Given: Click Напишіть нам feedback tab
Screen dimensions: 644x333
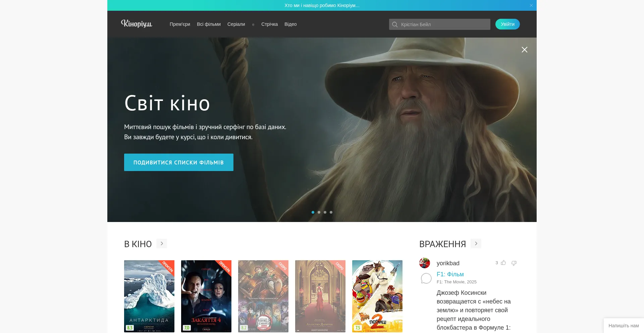Looking at the screenshot, I should tap(624, 326).
